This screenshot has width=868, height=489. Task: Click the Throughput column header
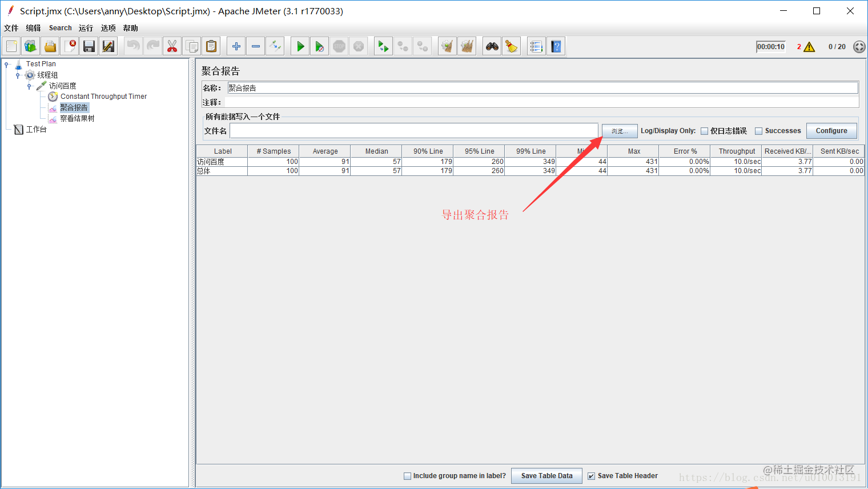[736, 151]
